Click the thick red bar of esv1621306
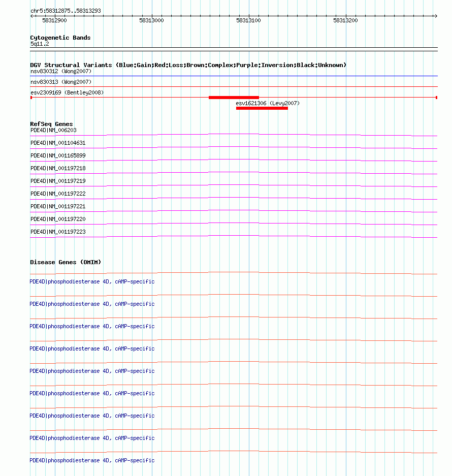This screenshot has height=476, width=452. [x=262, y=108]
